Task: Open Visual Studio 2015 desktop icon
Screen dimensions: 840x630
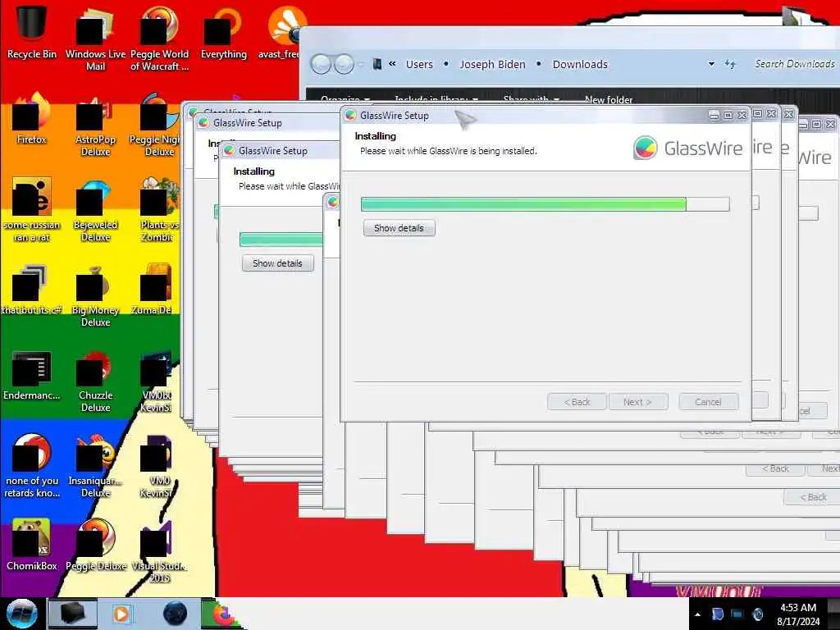Action: (159, 552)
